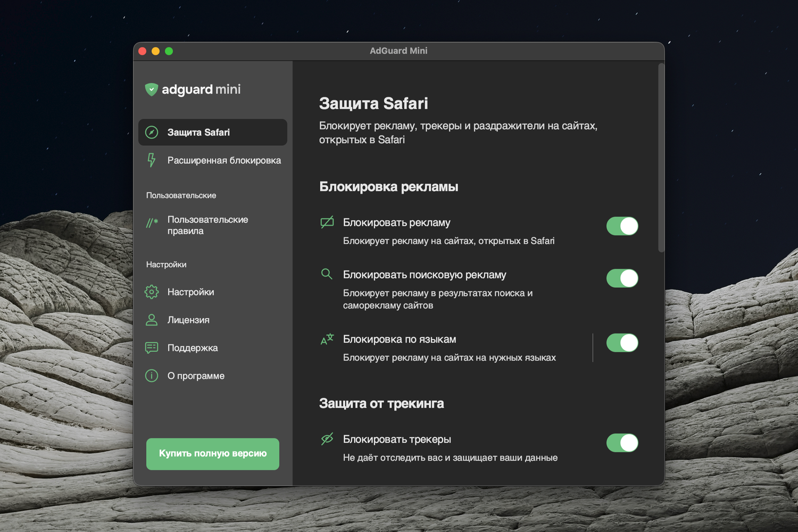The image size is (798, 532).
Task: Click the //* icon for Пользовательские правила
Action: pos(152,223)
